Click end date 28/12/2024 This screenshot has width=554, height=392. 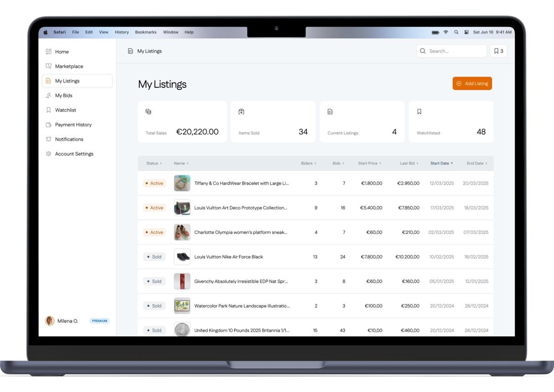(476, 306)
